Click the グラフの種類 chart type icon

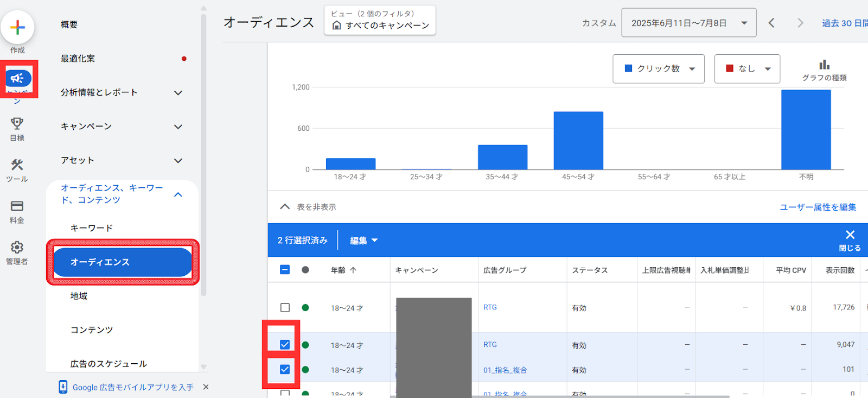pos(825,65)
